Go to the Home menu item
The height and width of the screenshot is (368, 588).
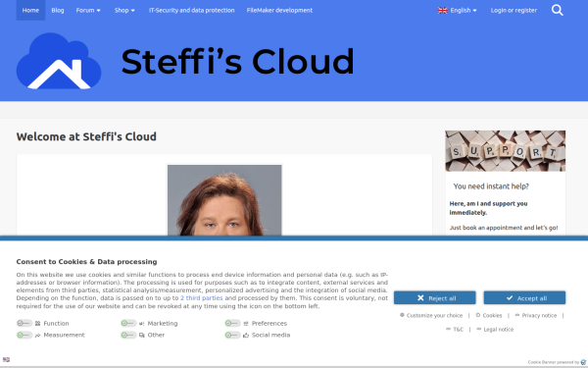pyautogui.click(x=30, y=10)
